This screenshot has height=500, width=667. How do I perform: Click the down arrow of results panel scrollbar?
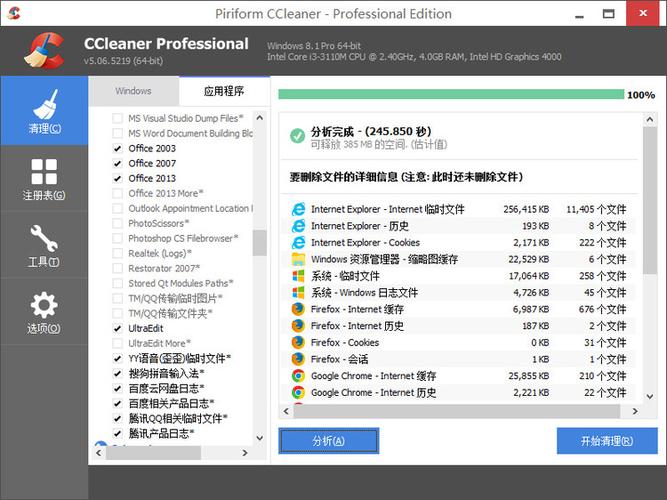click(x=650, y=397)
